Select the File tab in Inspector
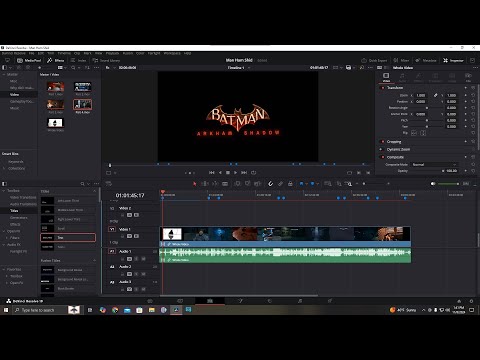Screen dimensions: 480x360 [468, 77]
